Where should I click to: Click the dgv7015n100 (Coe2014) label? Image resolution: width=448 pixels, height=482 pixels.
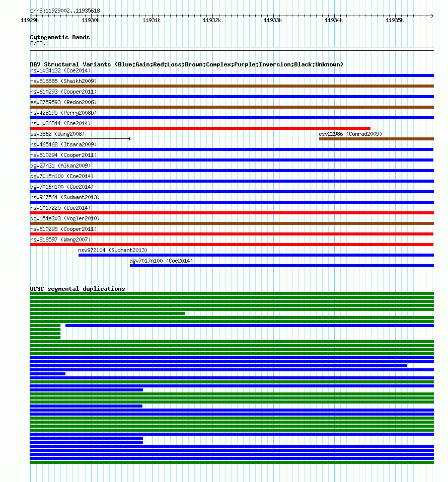pos(62,176)
